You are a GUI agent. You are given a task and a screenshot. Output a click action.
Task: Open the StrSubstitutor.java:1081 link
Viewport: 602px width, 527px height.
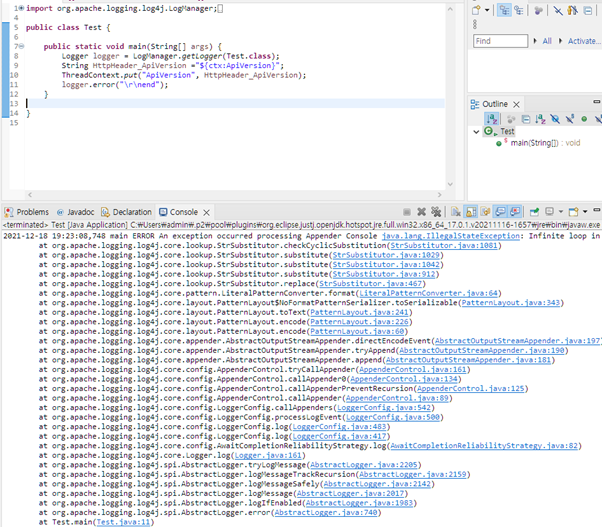pyautogui.click(x=444, y=245)
